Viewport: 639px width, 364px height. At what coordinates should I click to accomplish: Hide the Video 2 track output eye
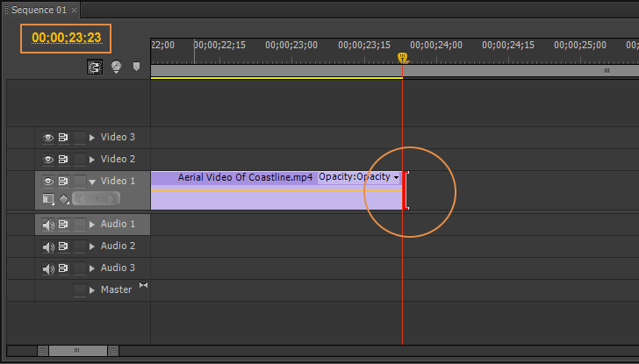(x=48, y=160)
